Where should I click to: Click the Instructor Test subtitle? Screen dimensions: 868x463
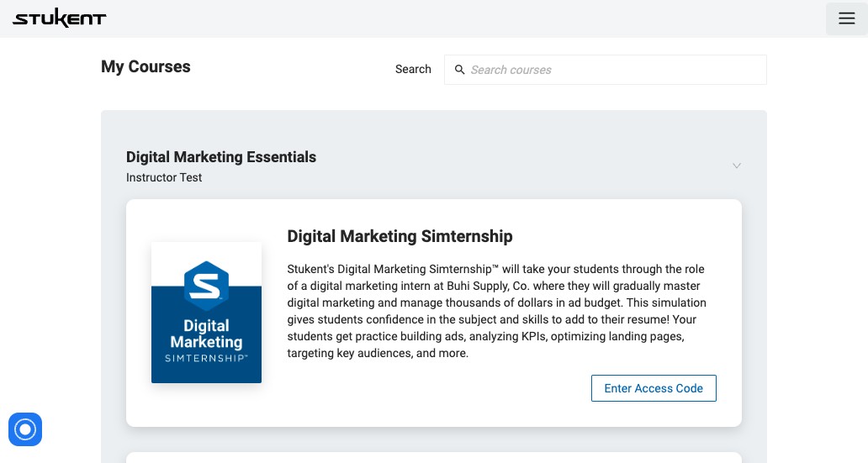coord(164,177)
